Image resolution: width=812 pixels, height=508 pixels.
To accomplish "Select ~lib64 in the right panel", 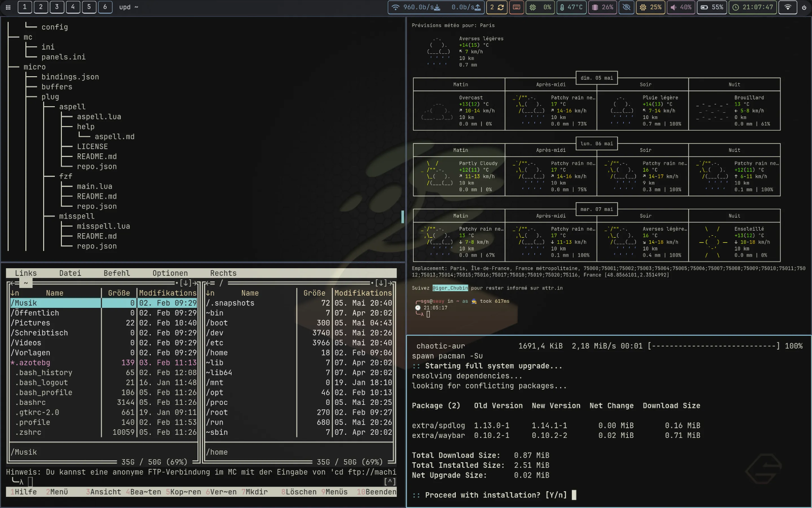I will [x=299, y=372].
